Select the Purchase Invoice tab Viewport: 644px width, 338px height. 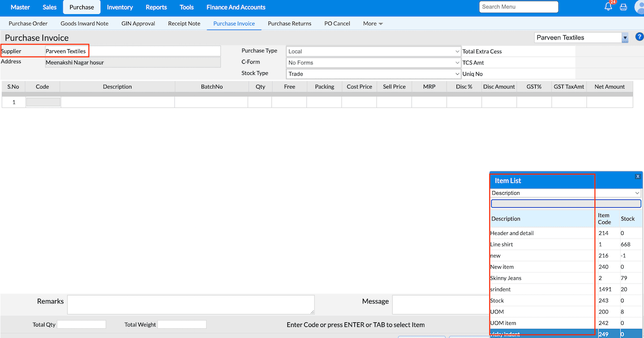click(234, 24)
